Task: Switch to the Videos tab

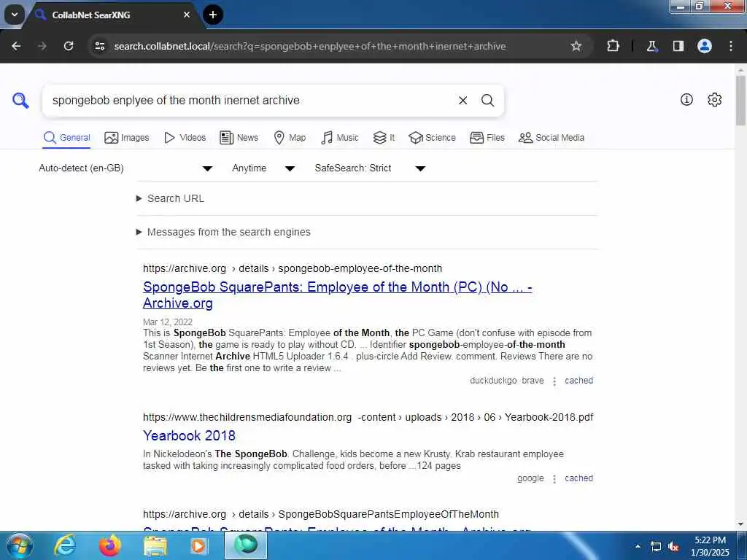Action: (x=185, y=138)
